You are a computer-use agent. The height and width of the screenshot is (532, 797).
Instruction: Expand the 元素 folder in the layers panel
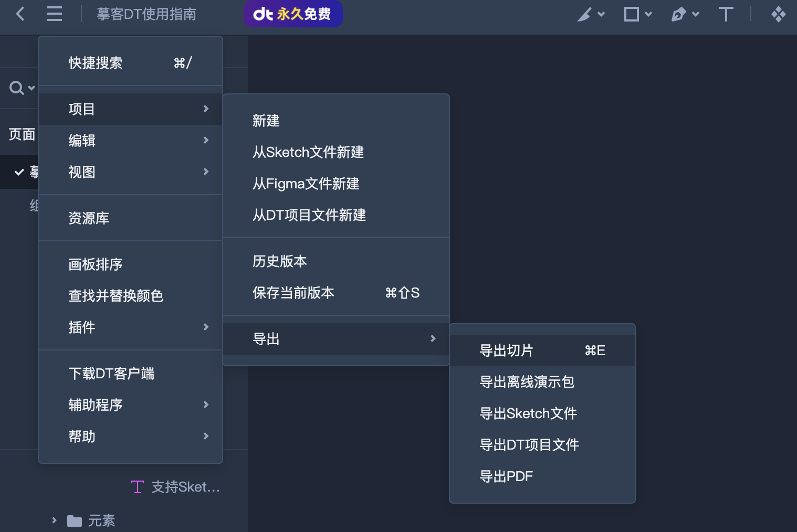click(x=54, y=520)
